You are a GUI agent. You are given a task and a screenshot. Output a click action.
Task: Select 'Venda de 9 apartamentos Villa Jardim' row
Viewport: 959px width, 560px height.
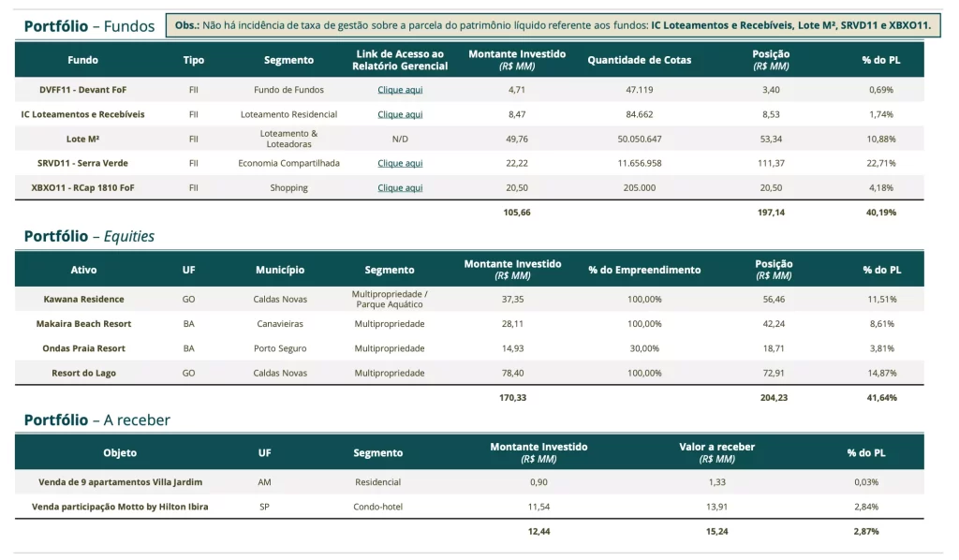pyautogui.click(x=469, y=482)
